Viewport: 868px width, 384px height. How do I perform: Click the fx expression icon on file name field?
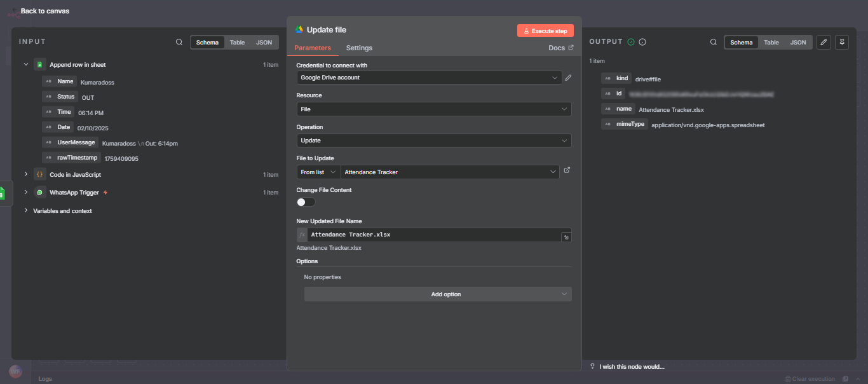[301, 235]
